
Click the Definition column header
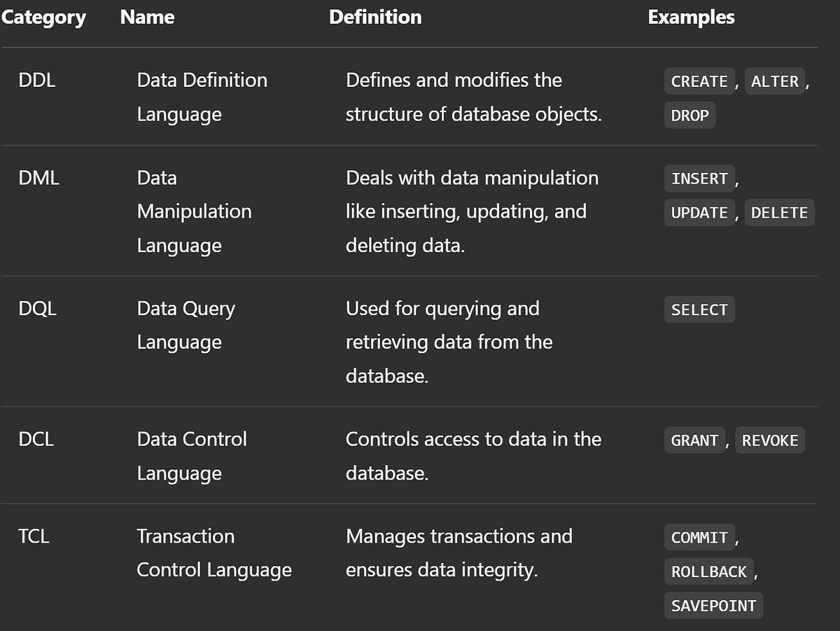tap(375, 17)
